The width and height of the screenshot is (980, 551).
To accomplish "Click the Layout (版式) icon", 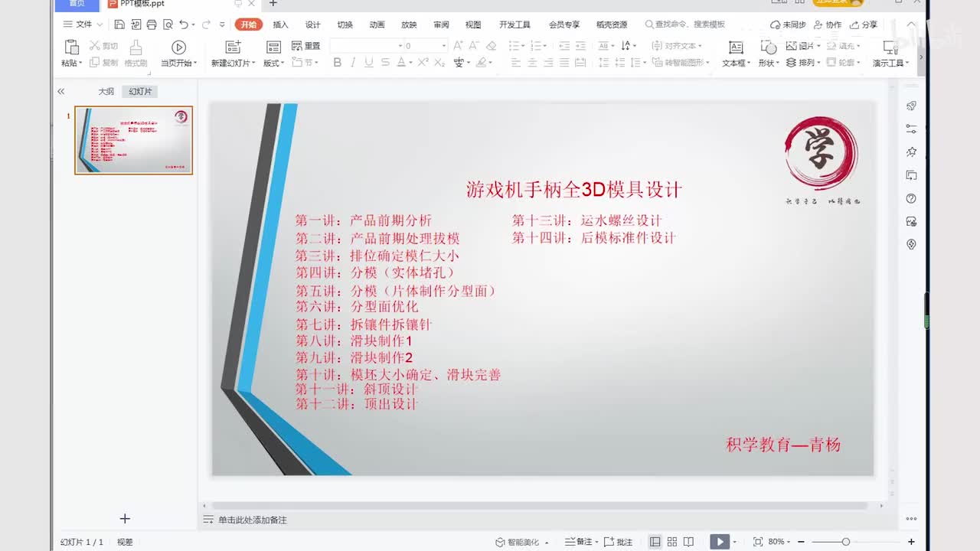I will click(x=273, y=47).
